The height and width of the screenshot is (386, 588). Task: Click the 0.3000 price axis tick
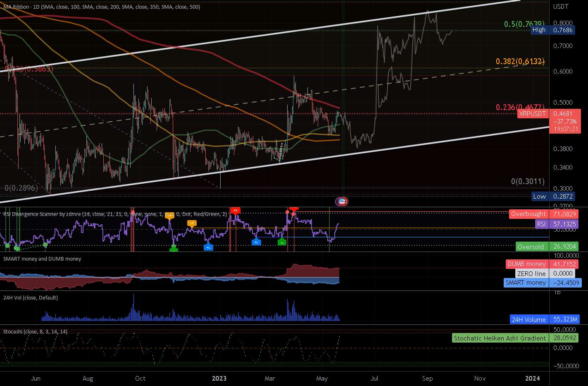tap(563, 188)
